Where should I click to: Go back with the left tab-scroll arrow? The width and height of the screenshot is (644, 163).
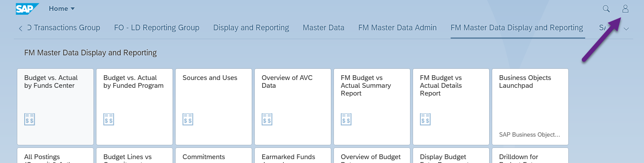(20, 29)
